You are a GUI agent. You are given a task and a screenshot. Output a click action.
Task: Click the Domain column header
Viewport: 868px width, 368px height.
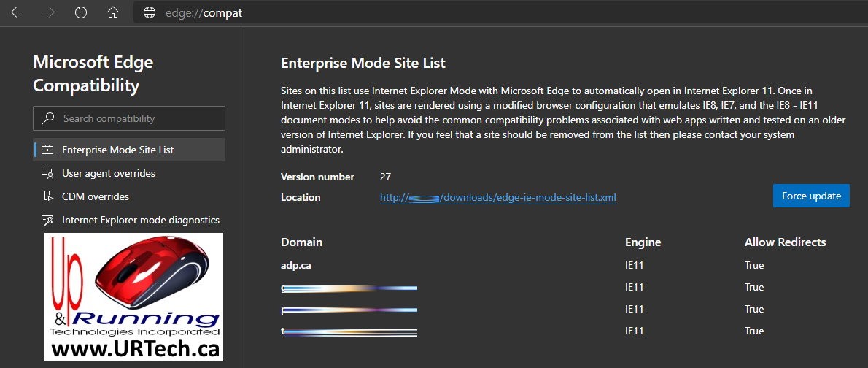(301, 242)
